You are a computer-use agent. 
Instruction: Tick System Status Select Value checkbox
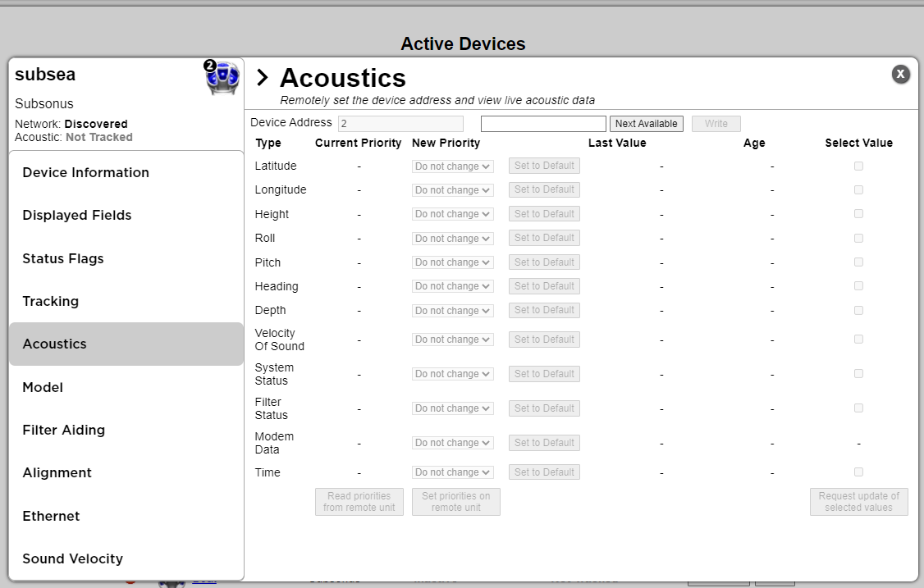point(858,374)
